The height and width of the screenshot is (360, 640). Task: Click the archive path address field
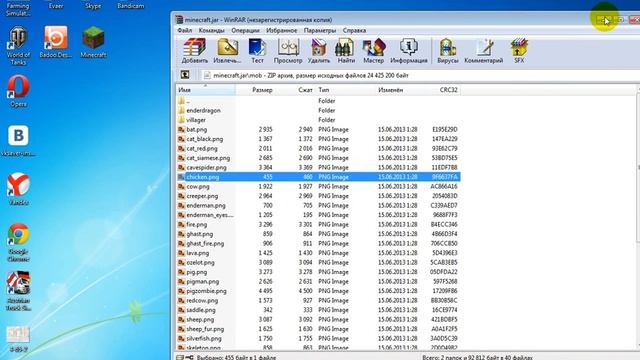pyautogui.click(x=420, y=75)
